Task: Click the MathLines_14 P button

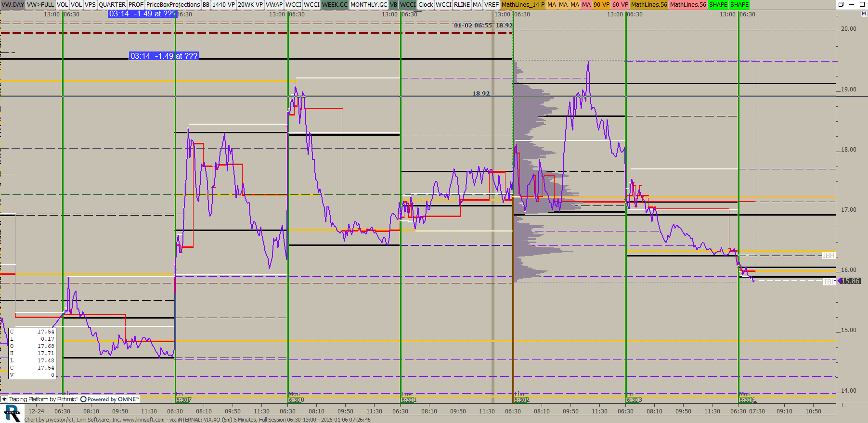Action: 523,4
